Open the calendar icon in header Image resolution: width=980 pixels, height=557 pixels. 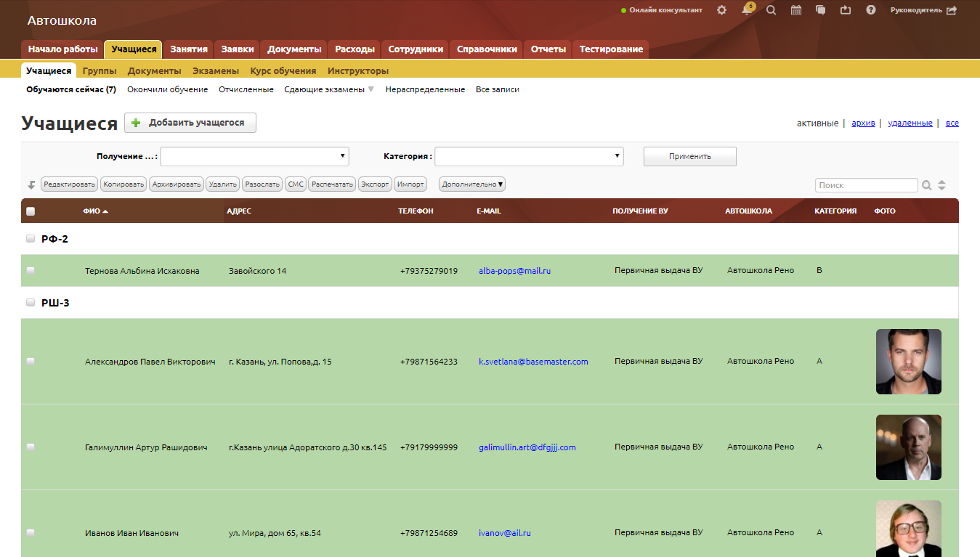point(796,10)
